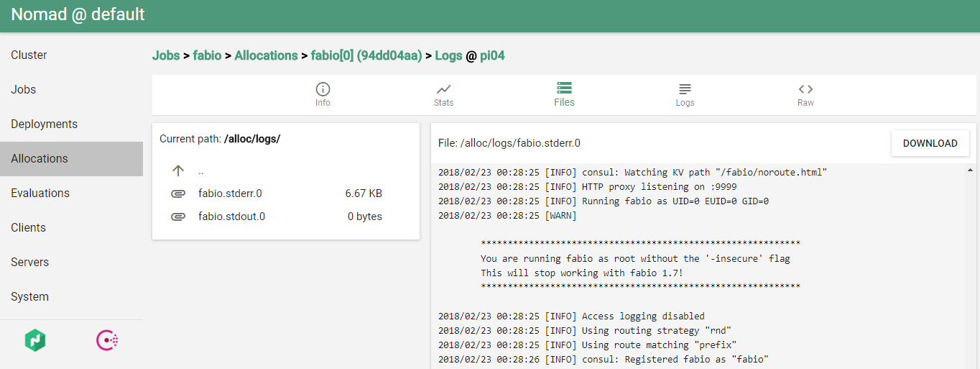Screen dimensions: 980x369
Task: Download the fabio.stderr.0 file
Action: tap(930, 143)
